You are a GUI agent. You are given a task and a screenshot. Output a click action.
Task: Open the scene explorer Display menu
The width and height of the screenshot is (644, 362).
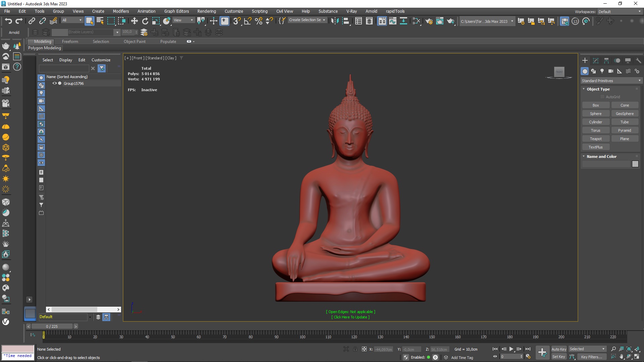click(66, 60)
